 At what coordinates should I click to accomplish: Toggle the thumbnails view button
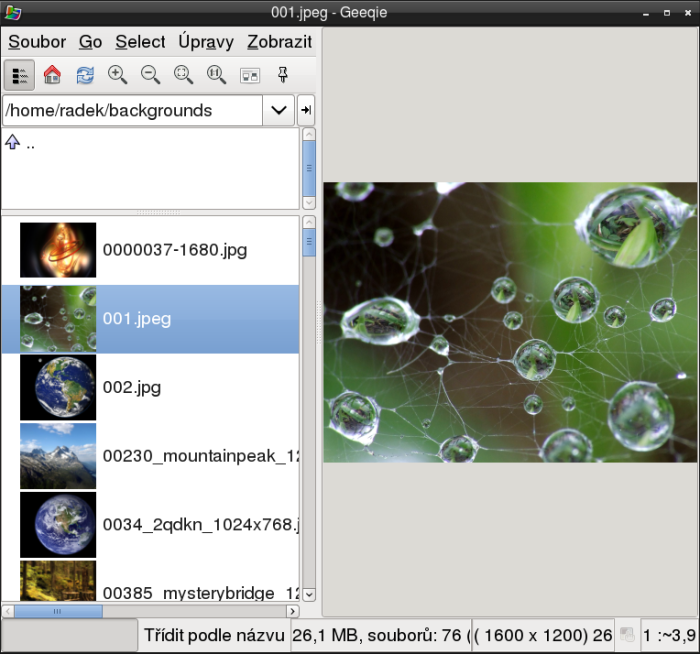coord(19,75)
